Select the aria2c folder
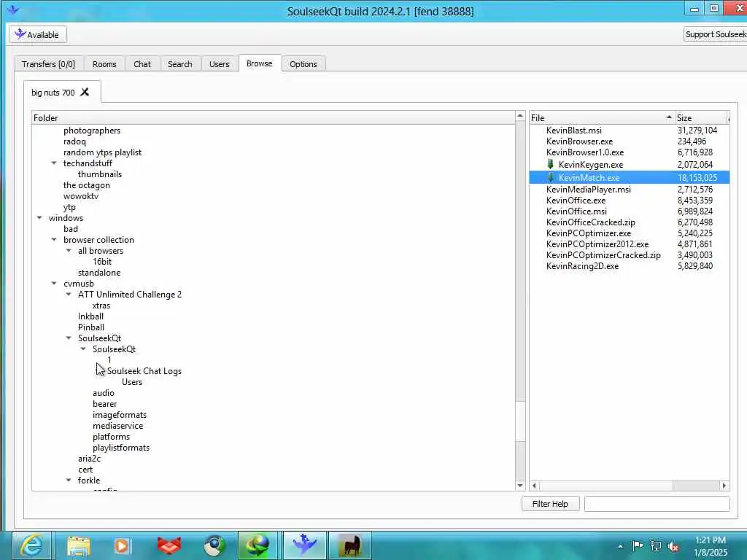This screenshot has height=560, width=747. pos(89,459)
